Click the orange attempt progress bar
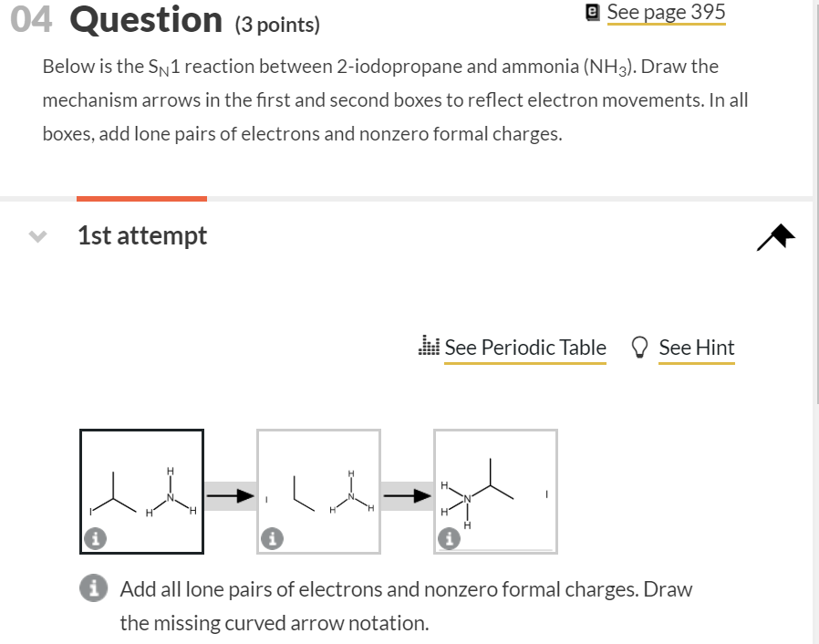Viewport: 819px width, 644px height. (141, 199)
